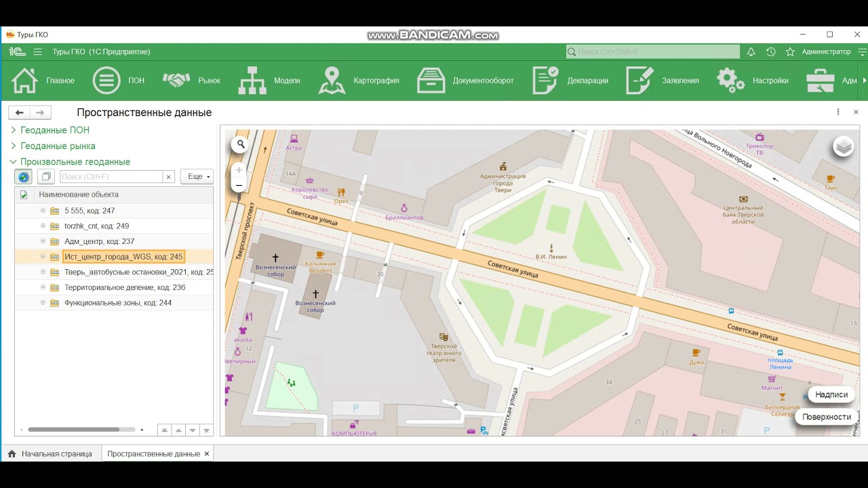Screen dimensions: 868x488
Task: Expand the 5 555 код 247 row
Action: tap(43, 211)
